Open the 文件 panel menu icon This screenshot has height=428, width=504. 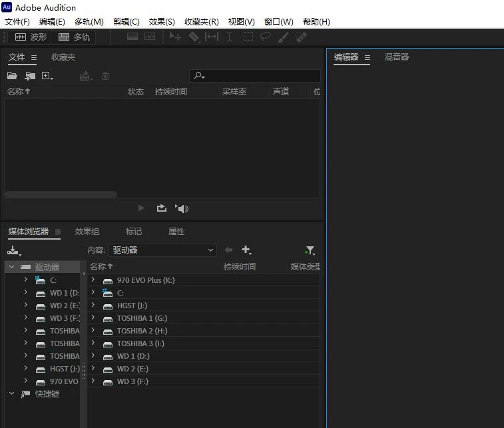coord(34,57)
